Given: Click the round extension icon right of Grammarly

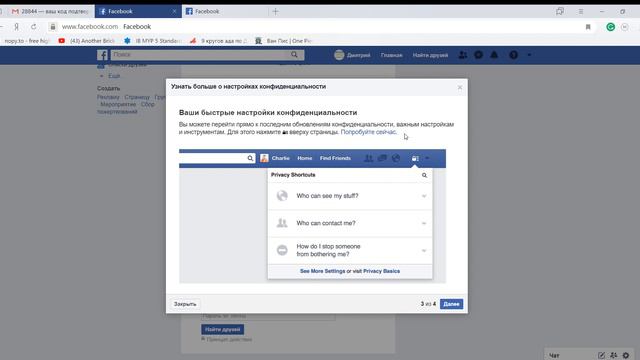Looking at the screenshot, I should [x=624, y=27].
